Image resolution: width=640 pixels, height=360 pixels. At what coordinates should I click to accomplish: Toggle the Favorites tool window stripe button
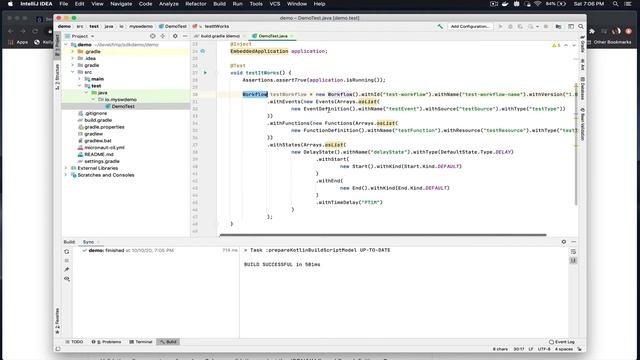[x=57, y=321]
